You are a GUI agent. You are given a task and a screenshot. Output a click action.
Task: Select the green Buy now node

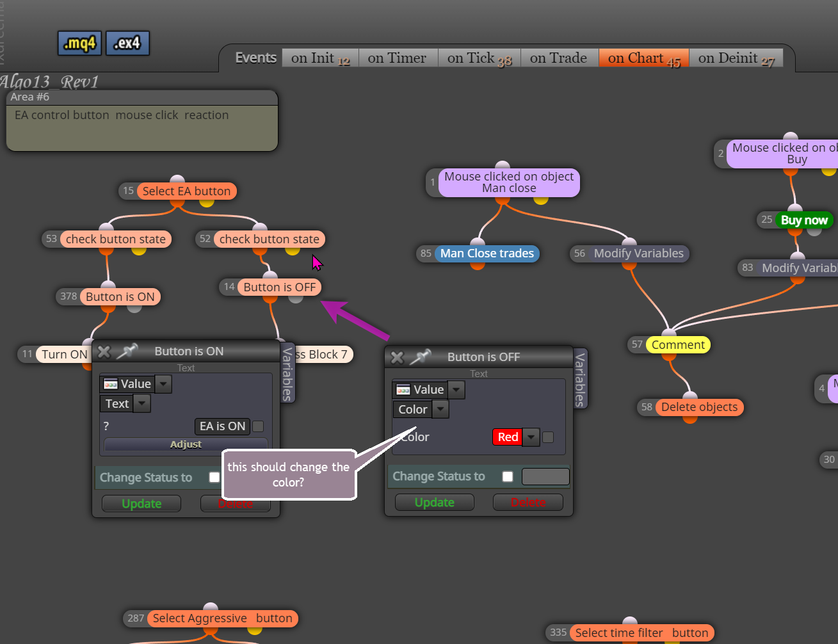tap(804, 220)
